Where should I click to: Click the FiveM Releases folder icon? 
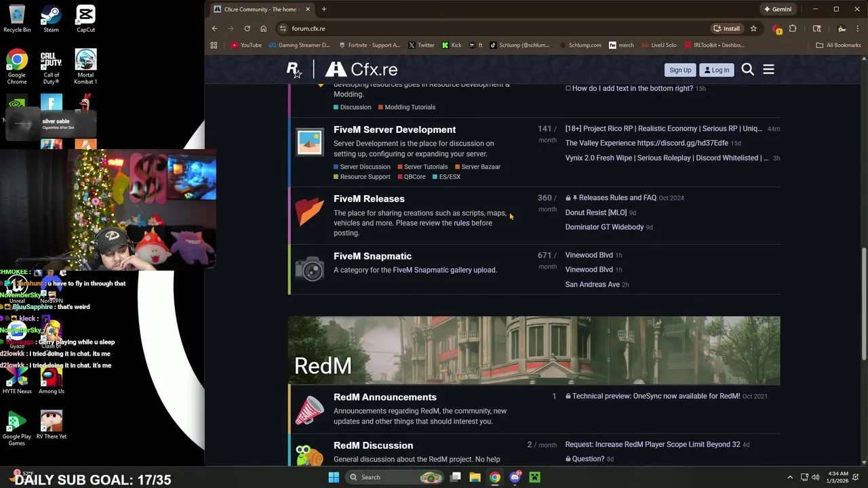tap(310, 211)
